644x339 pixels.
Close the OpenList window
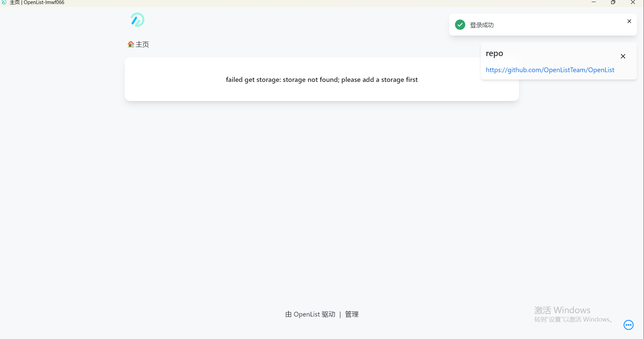(633, 2)
